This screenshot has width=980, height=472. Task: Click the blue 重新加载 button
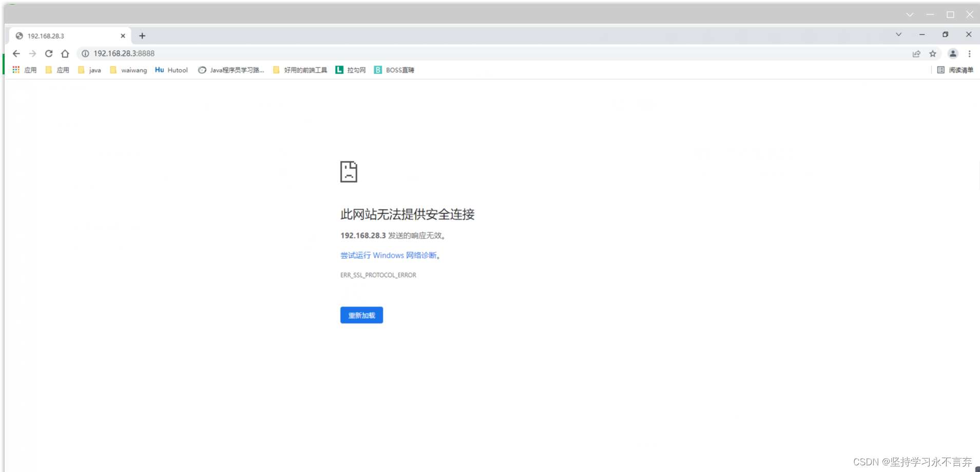point(361,315)
